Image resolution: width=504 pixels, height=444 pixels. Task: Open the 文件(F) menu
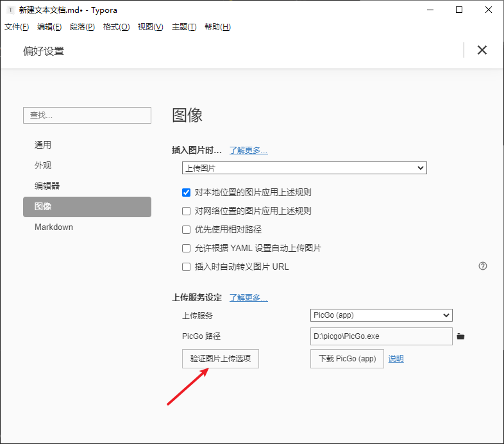(x=17, y=27)
